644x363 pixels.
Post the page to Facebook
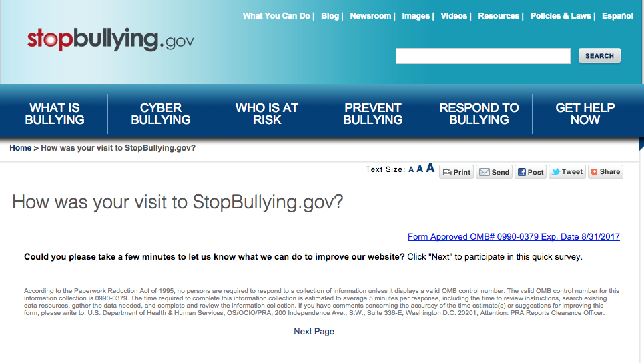531,172
